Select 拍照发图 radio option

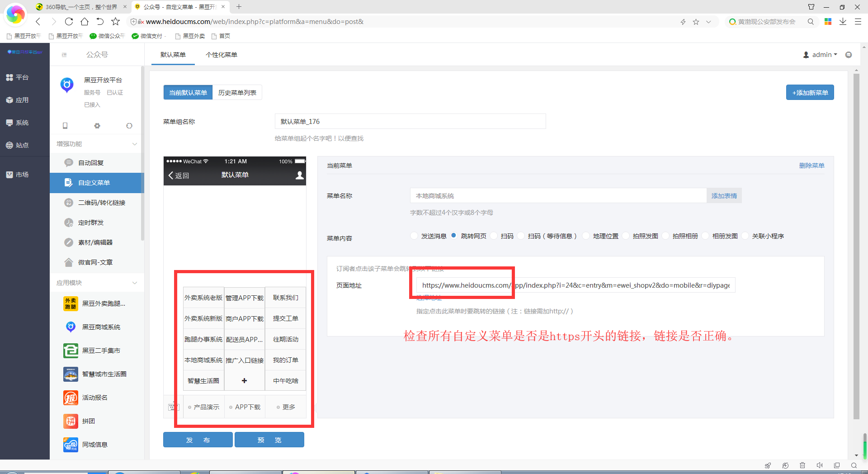point(626,236)
